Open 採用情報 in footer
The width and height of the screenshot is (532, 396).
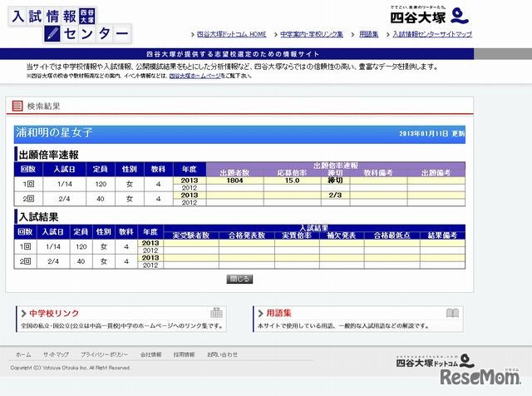pyautogui.click(x=185, y=354)
